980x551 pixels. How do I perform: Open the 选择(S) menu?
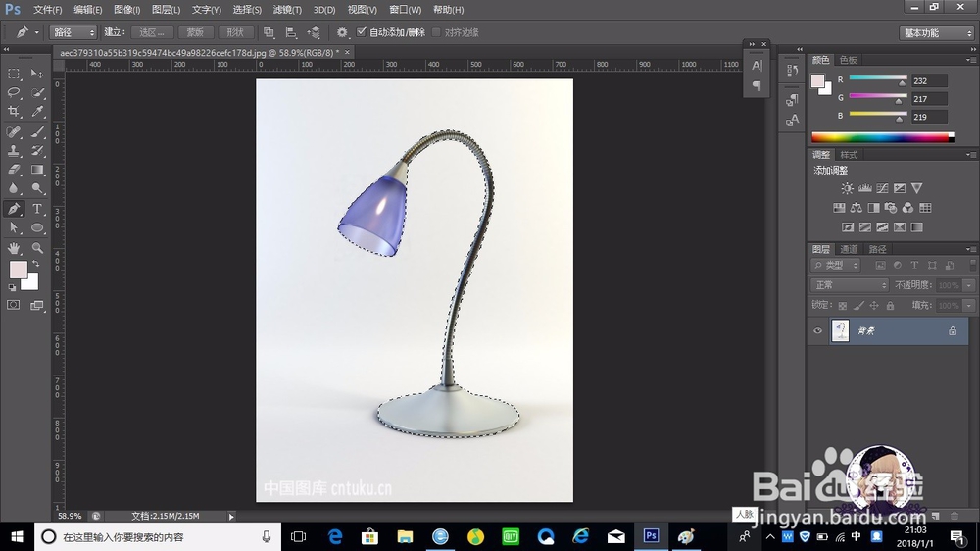(x=247, y=10)
